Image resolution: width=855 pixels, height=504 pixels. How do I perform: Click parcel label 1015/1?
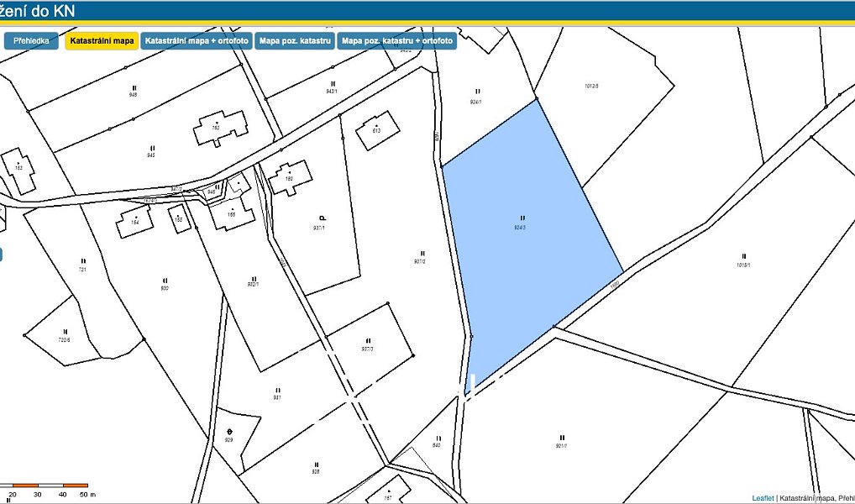tap(743, 265)
